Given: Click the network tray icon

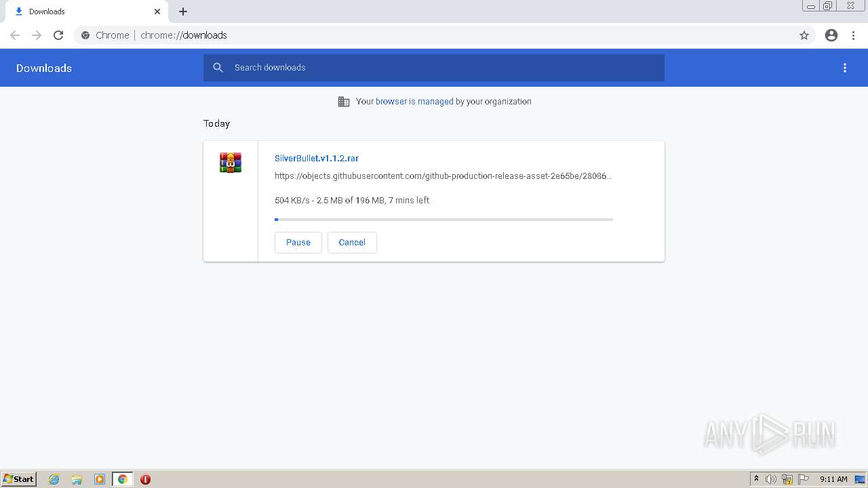Looking at the screenshot, I should coord(787,479).
